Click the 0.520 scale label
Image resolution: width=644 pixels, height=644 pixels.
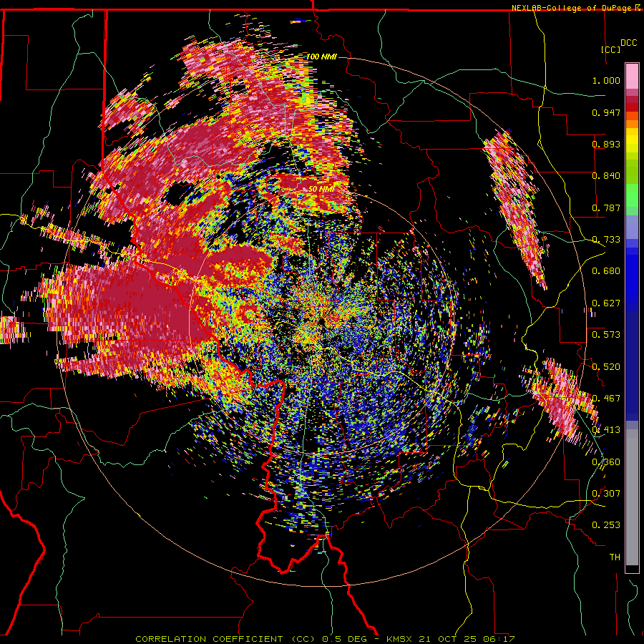pos(606,367)
